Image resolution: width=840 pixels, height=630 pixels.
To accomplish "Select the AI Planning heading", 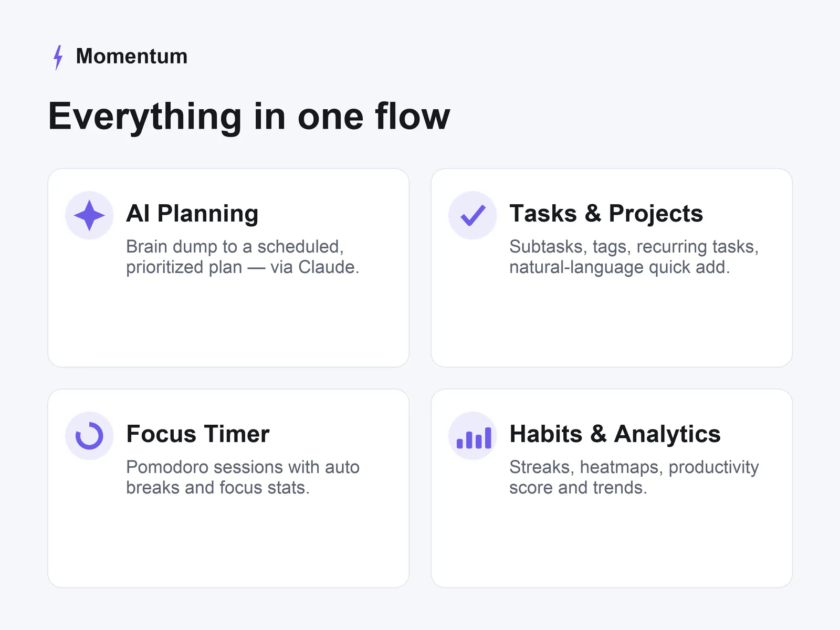I will (192, 214).
